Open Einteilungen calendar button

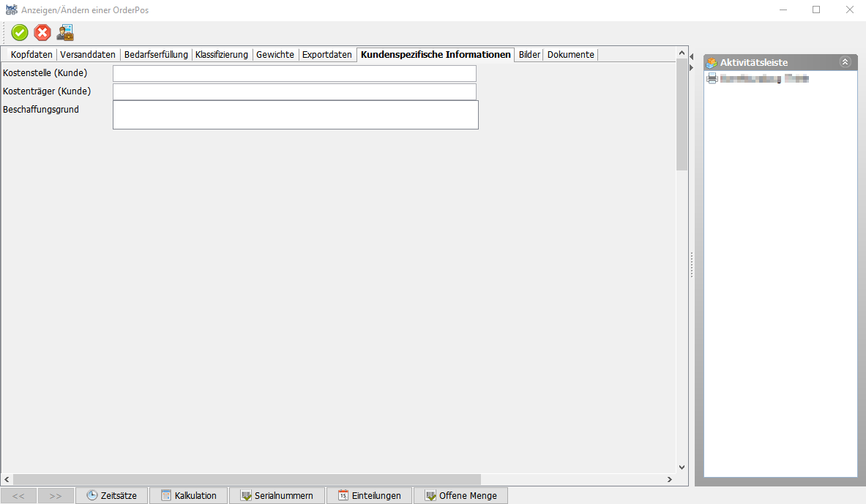(369, 495)
